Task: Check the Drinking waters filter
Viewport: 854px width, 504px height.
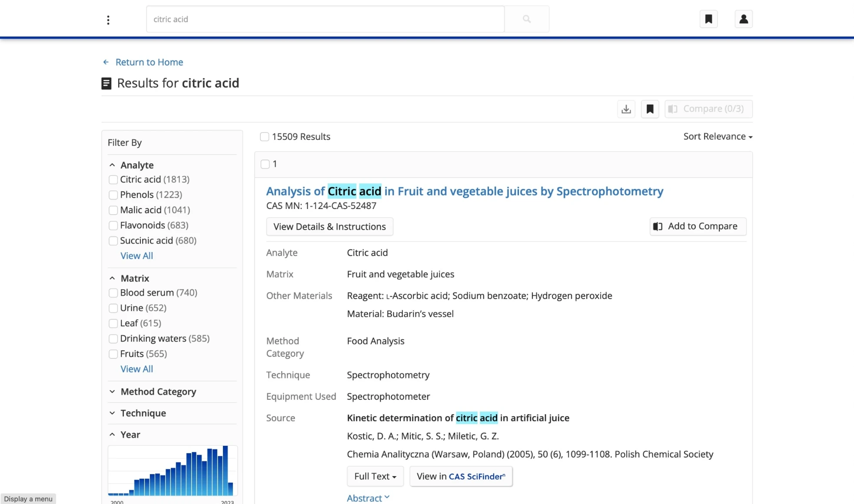Action: pyautogui.click(x=113, y=339)
